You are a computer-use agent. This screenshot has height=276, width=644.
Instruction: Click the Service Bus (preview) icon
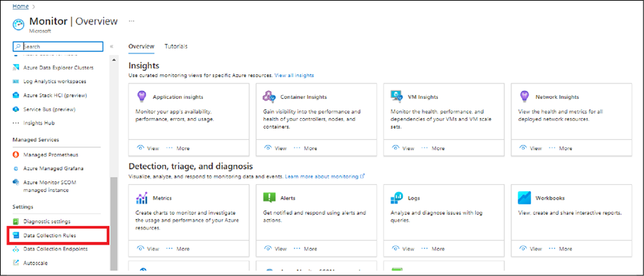click(16, 109)
